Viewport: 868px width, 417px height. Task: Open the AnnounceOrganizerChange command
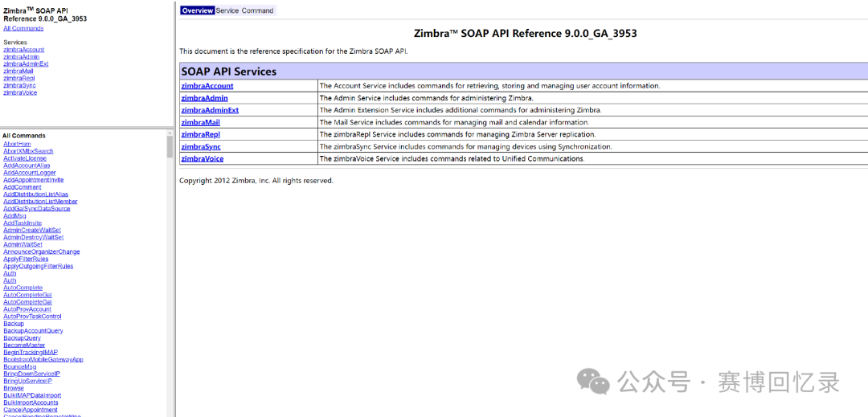pos(42,251)
